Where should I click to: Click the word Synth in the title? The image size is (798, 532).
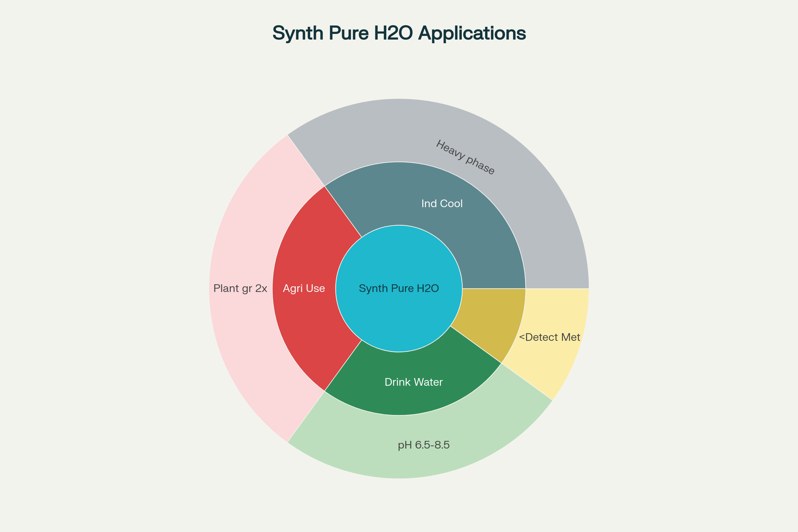[298, 33]
